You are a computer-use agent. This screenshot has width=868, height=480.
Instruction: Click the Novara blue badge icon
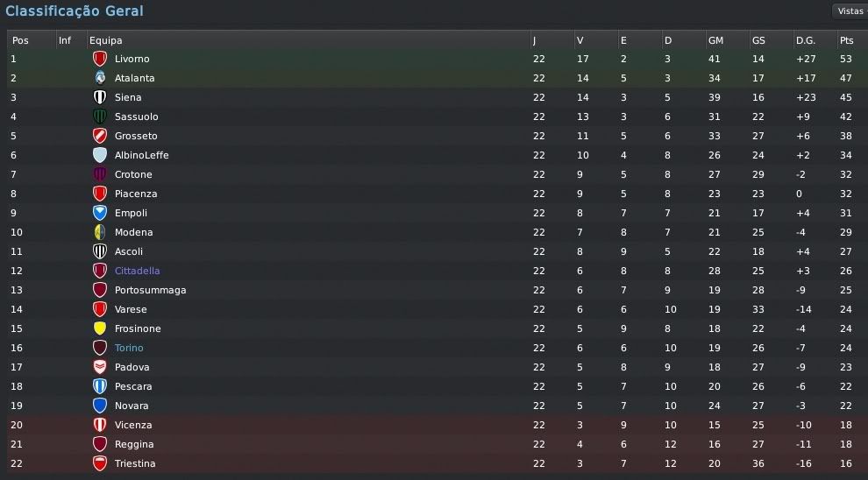[x=100, y=406]
